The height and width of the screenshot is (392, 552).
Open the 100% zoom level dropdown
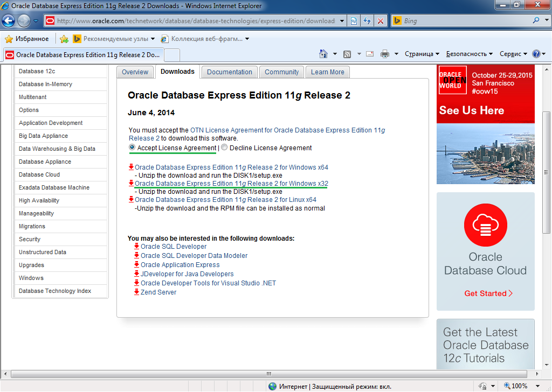point(537,386)
